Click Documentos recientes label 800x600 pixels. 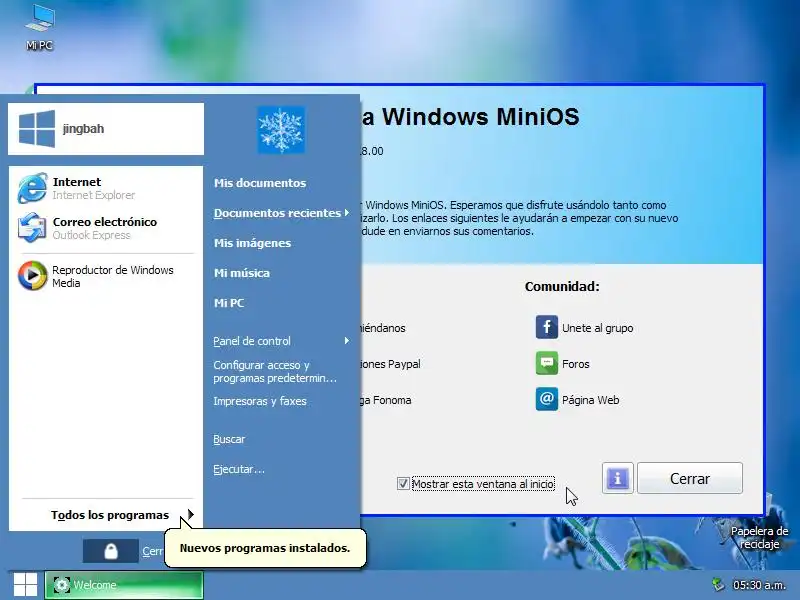click(277, 213)
